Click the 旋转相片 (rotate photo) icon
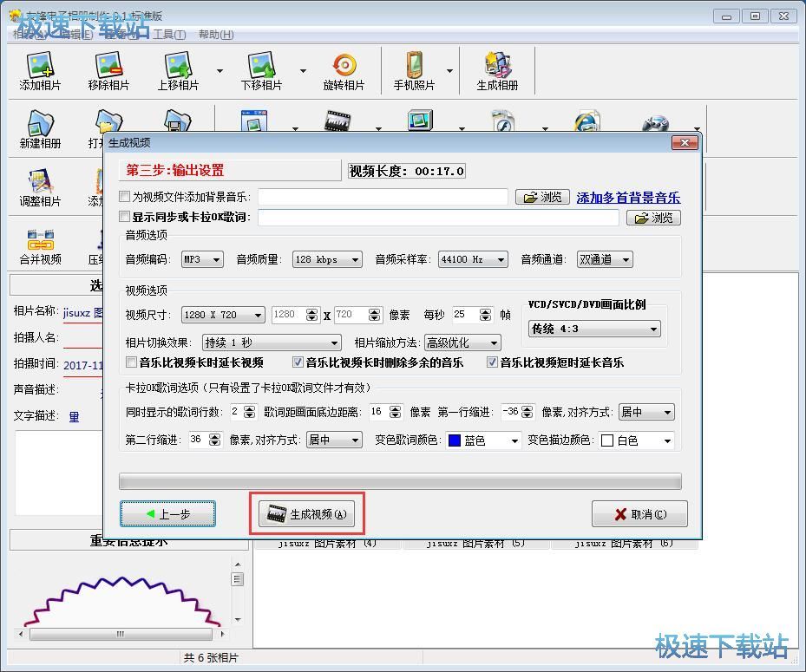 tap(344, 71)
